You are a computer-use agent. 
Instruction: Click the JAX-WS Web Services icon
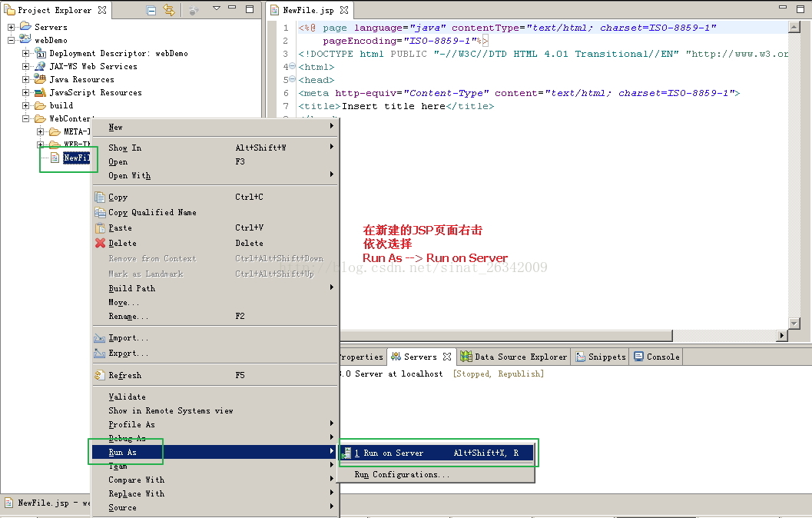pos(40,66)
